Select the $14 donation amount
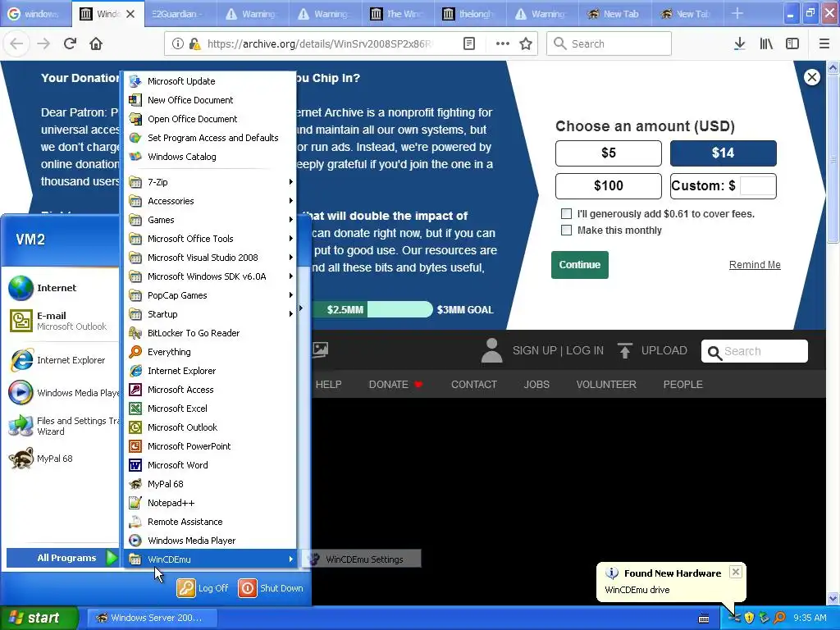 click(724, 153)
